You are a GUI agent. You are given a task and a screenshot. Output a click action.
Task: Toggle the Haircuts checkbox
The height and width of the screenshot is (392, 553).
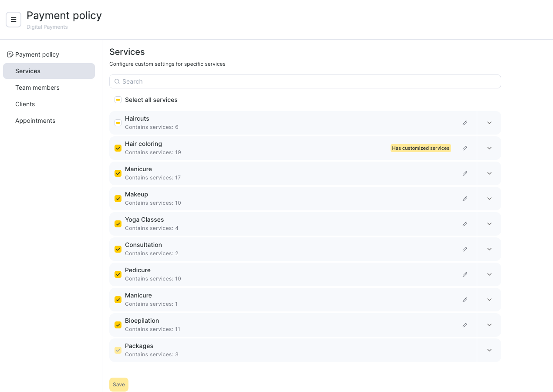(118, 123)
